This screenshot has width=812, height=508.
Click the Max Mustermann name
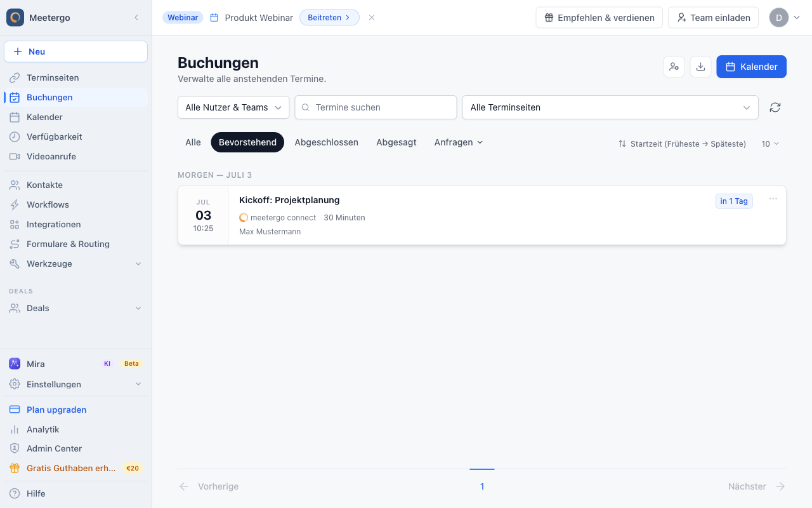click(270, 232)
